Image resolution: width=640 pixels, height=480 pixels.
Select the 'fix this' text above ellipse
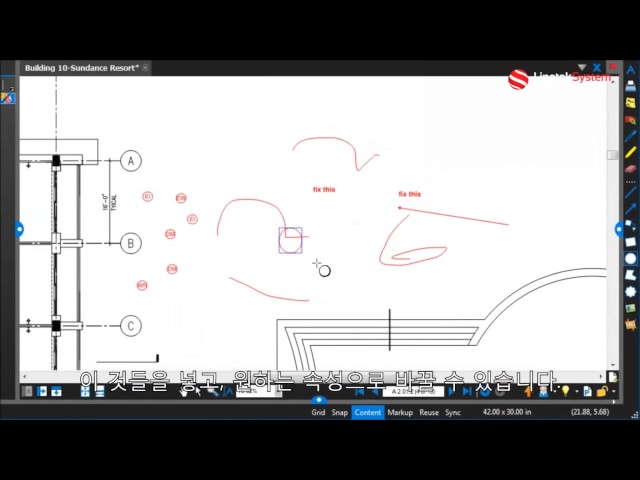pyautogui.click(x=324, y=189)
